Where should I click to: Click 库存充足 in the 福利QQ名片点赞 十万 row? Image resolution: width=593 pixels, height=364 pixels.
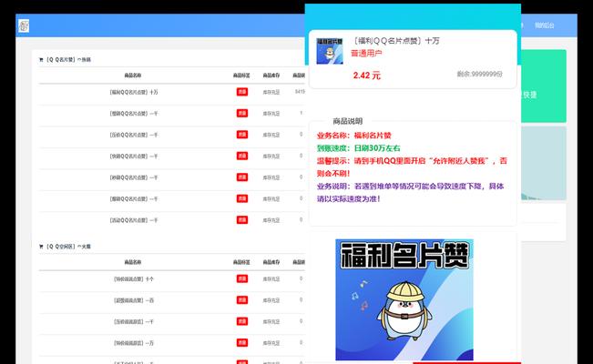click(x=271, y=92)
